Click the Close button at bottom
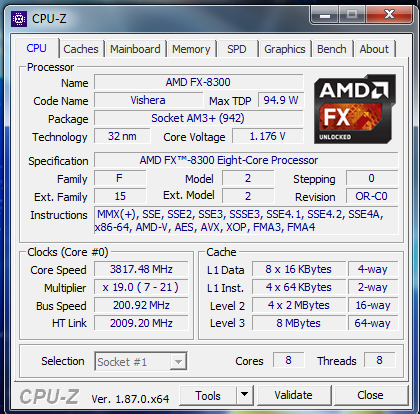The image size is (420, 414). (370, 395)
